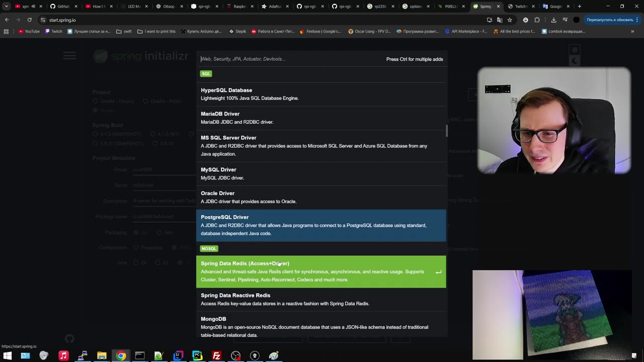
Task: Open the 'I want to print this' folder
Action: [x=156, y=31]
